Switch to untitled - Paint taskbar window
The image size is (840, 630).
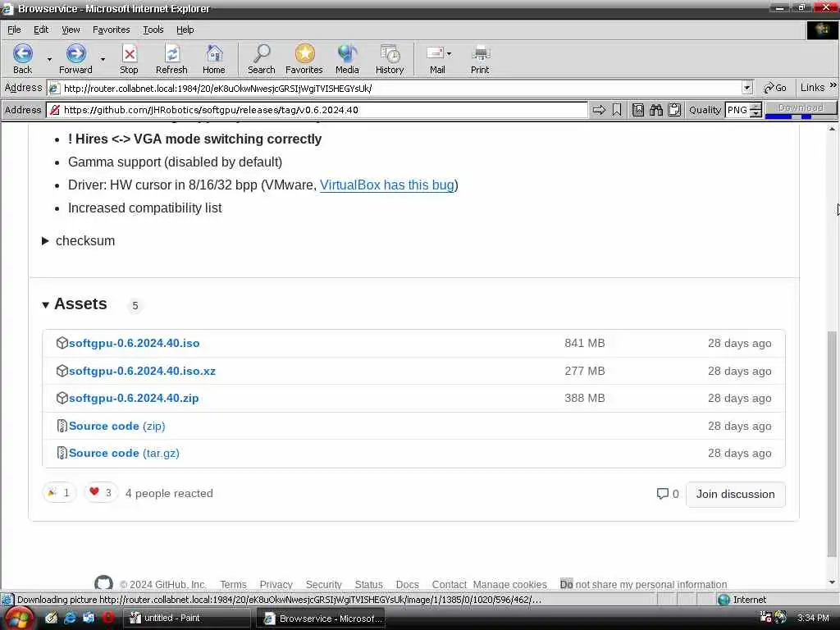186,618
